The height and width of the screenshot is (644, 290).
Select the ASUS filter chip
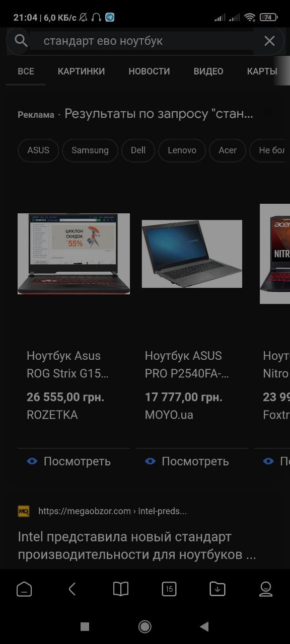coord(38,150)
